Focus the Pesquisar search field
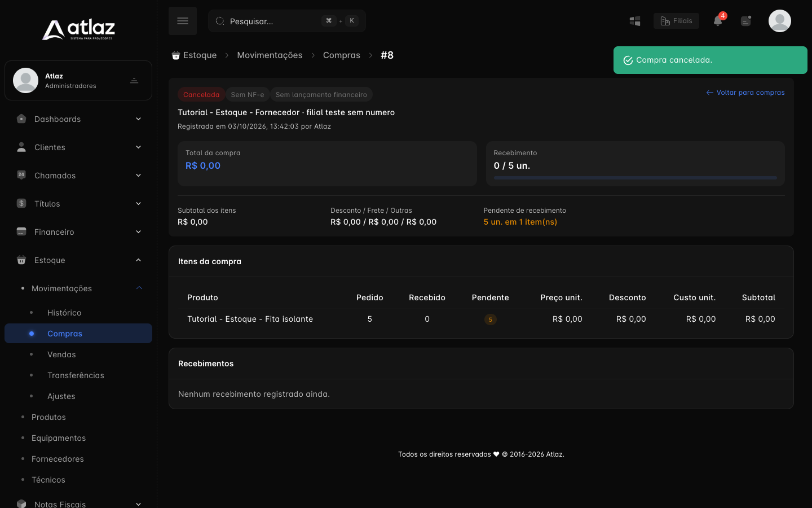 tap(287, 21)
